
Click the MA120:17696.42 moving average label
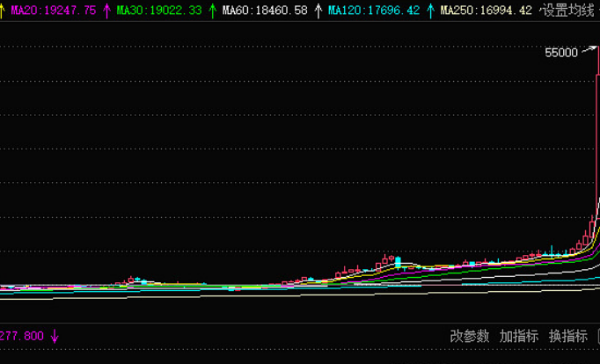pos(374,11)
